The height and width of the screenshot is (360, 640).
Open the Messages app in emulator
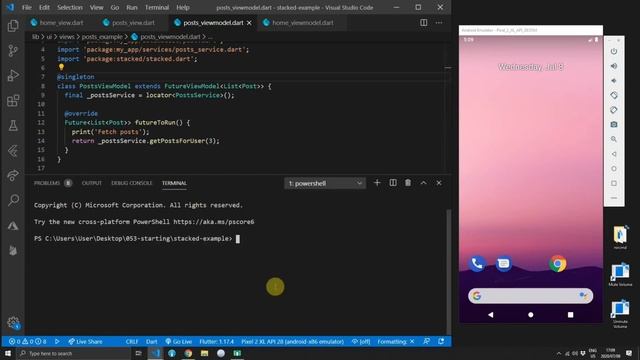pos(504,264)
